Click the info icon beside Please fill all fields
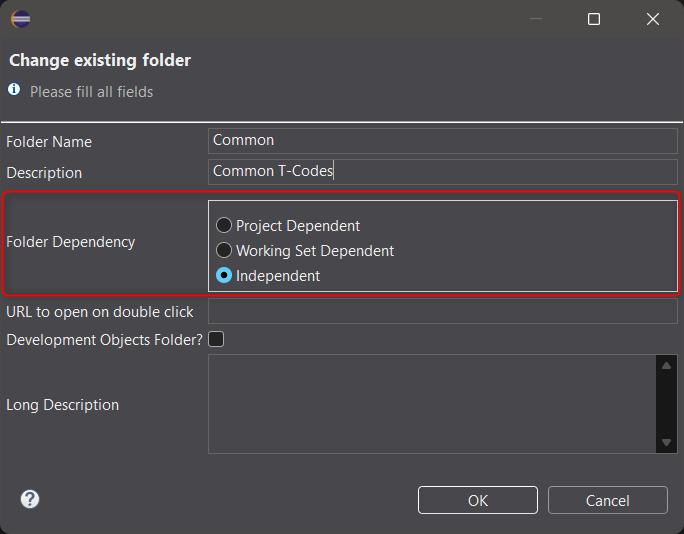The height and width of the screenshot is (534, 684). (14, 89)
